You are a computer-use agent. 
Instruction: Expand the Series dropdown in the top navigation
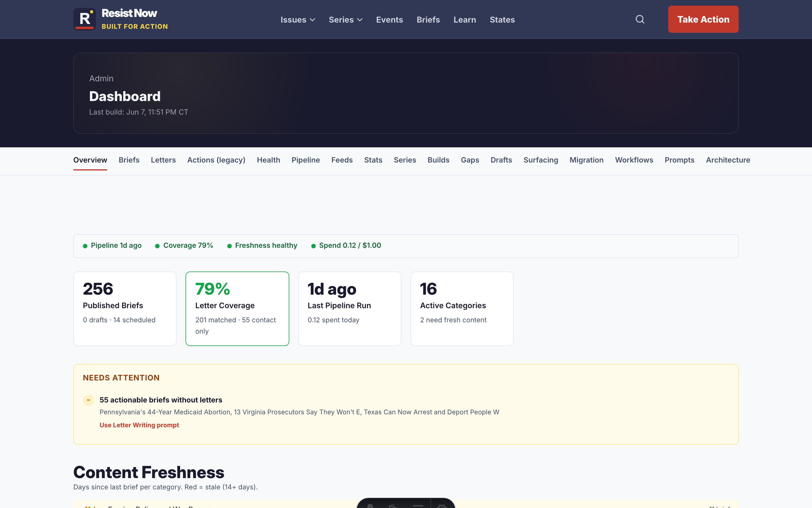(x=346, y=19)
